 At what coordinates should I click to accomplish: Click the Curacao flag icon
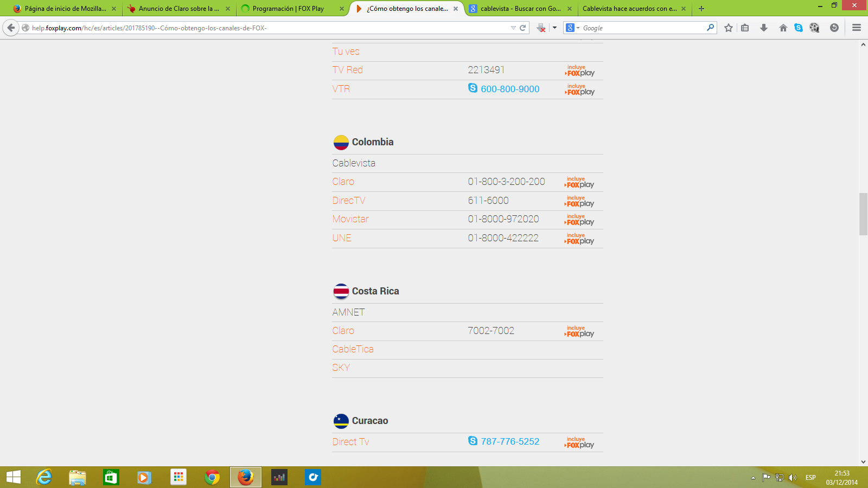pos(341,421)
